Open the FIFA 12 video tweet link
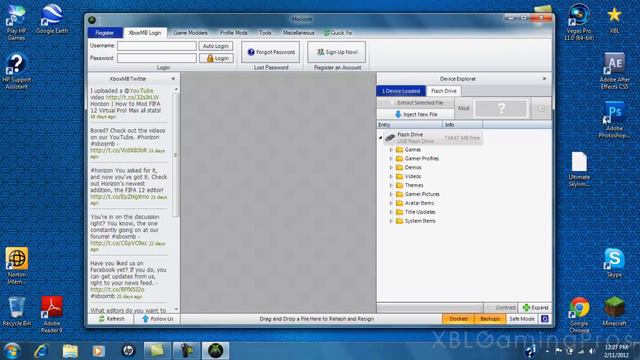Viewport: 640px width, 360px height. point(132,98)
